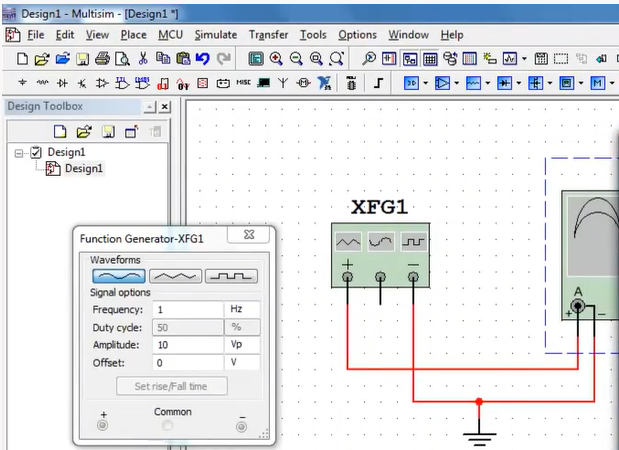Screen dimensions: 619x450
Task: Click the plus terminal in generator dialog
Action: pyautogui.click(x=103, y=426)
